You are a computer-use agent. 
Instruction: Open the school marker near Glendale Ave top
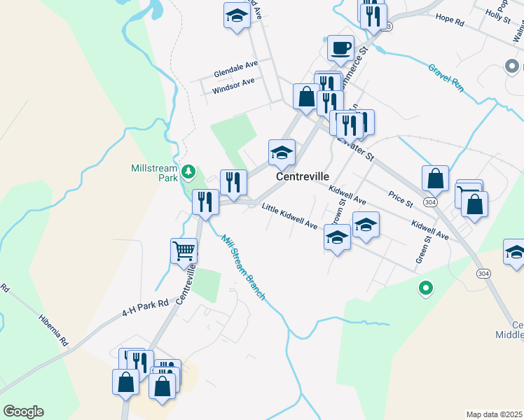pos(237,18)
